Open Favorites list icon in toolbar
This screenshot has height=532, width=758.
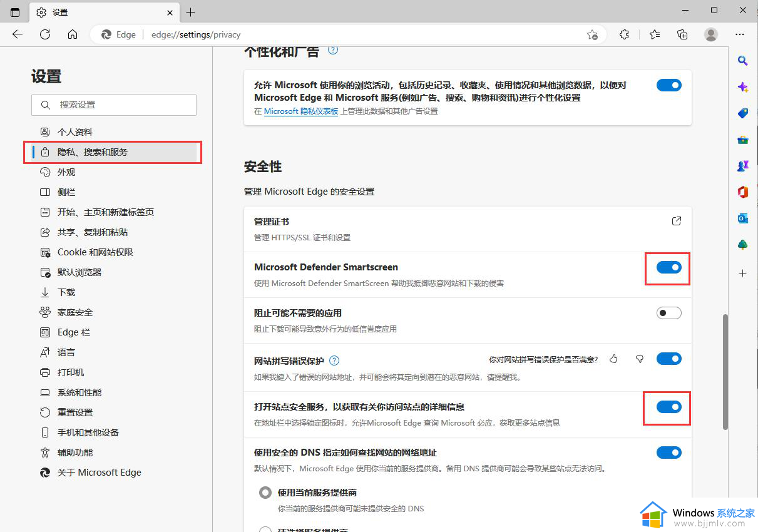point(655,34)
